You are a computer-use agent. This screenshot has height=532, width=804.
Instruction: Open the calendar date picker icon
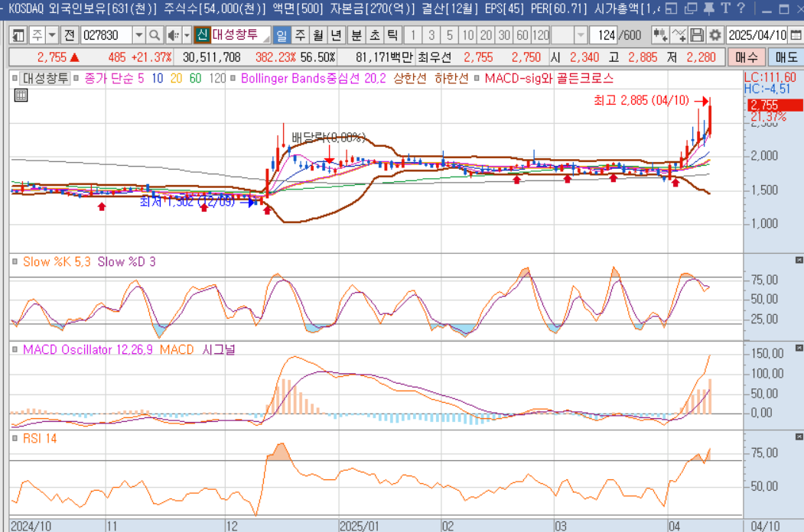(796, 35)
